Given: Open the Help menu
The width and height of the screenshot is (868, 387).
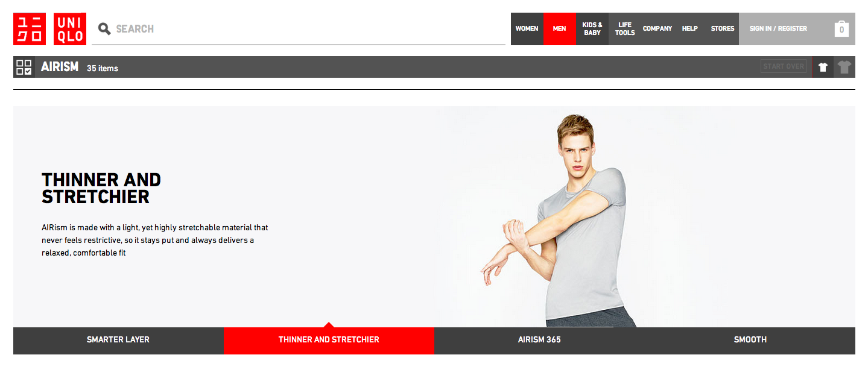Looking at the screenshot, I should coord(690,29).
